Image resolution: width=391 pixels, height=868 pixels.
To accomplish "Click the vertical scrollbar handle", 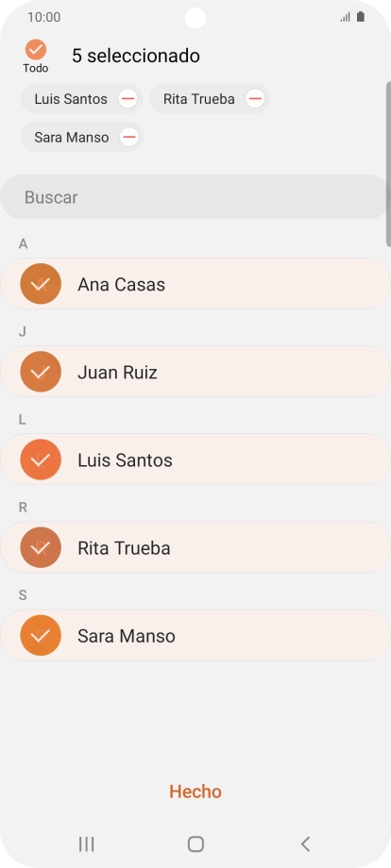I will pyautogui.click(x=388, y=164).
